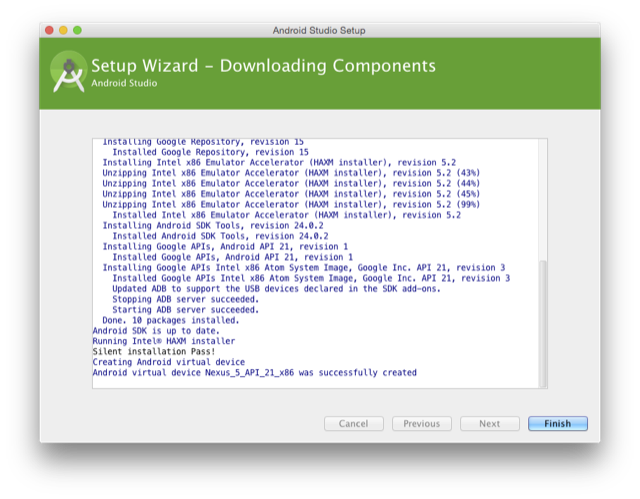This screenshot has height=499, width=640.
Task: Click the 'Setup Wizard – Downloading Components' heading
Action: pyautogui.click(x=263, y=66)
